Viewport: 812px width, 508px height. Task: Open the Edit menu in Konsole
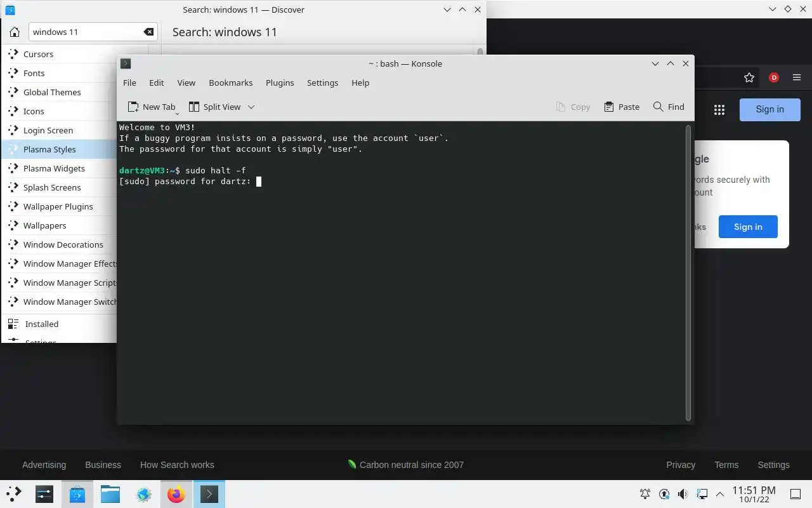pyautogui.click(x=156, y=83)
